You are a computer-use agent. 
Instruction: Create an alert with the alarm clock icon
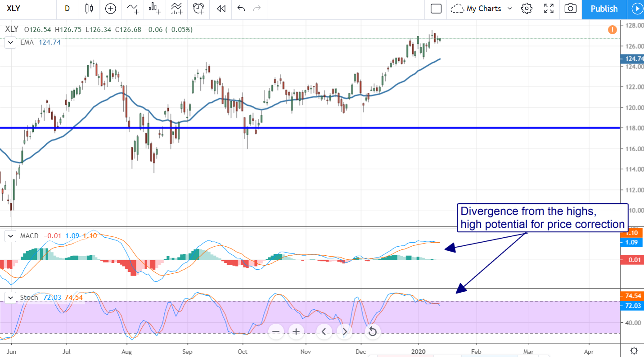tap(198, 9)
